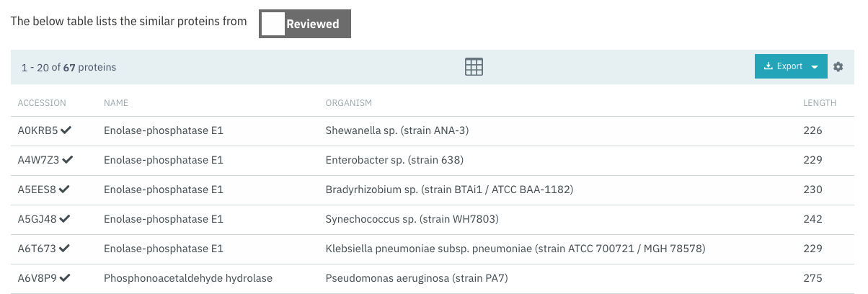Click the checkmark beside accession A6T673
868x294 pixels.
[65, 249]
